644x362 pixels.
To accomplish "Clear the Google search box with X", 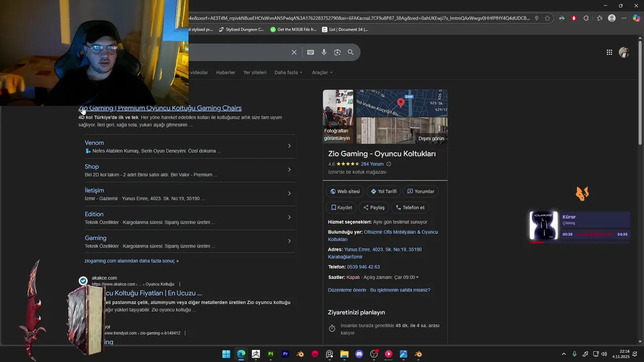I will pyautogui.click(x=294, y=52).
